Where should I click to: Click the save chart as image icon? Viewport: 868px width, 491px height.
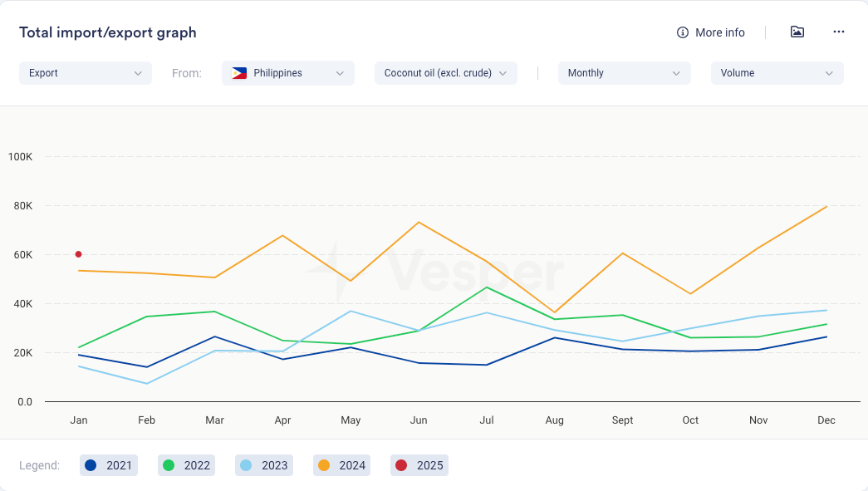[797, 32]
